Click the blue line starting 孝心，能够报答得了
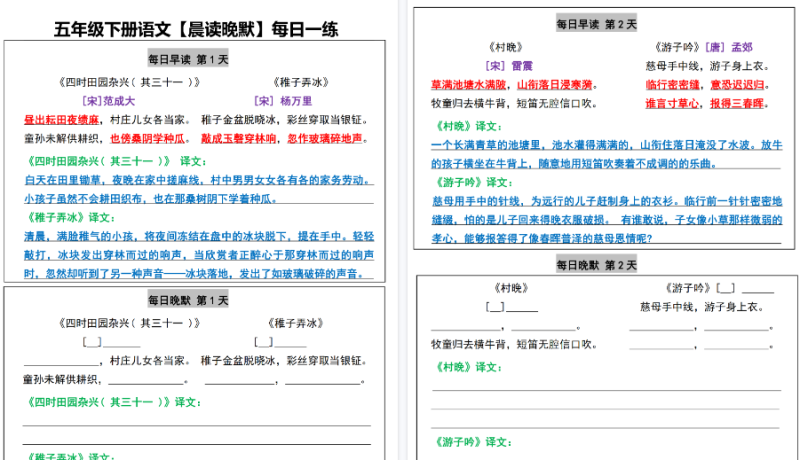 [542, 239]
